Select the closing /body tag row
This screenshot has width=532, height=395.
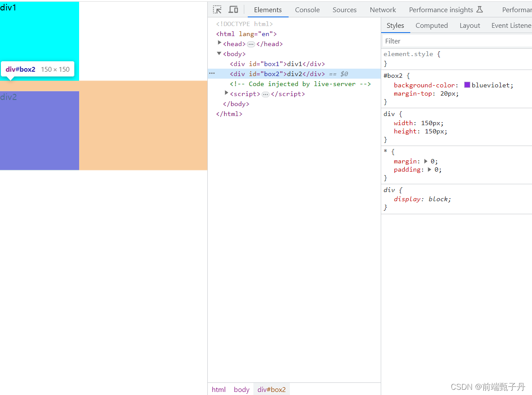pos(294,104)
